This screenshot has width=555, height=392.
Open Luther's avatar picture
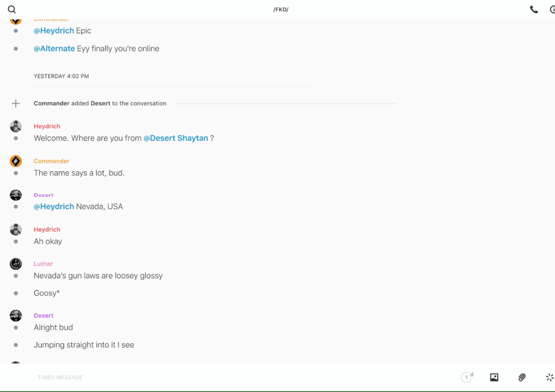pyautogui.click(x=16, y=264)
